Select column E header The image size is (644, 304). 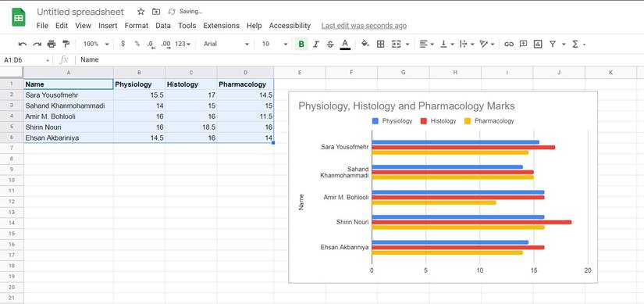(300, 73)
